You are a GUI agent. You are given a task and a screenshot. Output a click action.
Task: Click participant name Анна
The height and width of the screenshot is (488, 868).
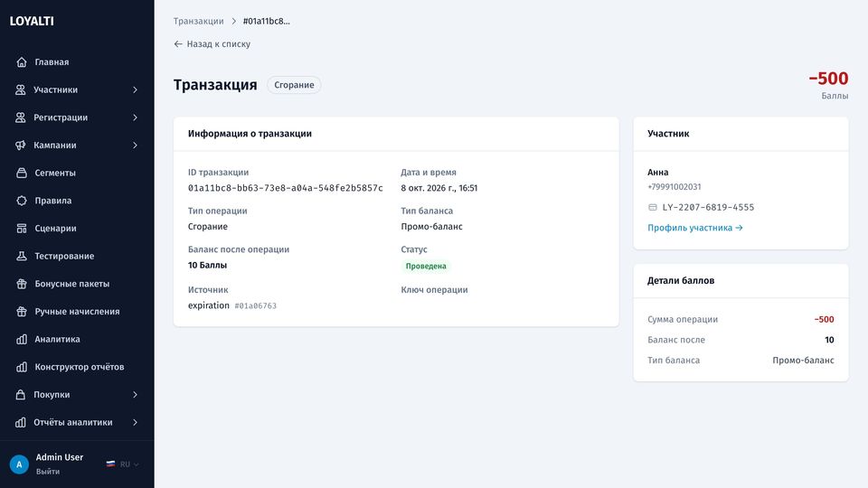click(657, 172)
